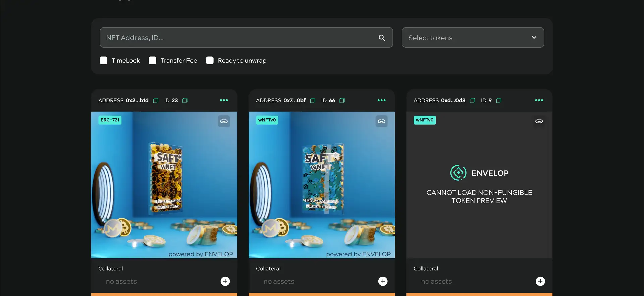Click the SAFT wNFT image on ID 66
Screen dimensions: 644x296
point(321,185)
